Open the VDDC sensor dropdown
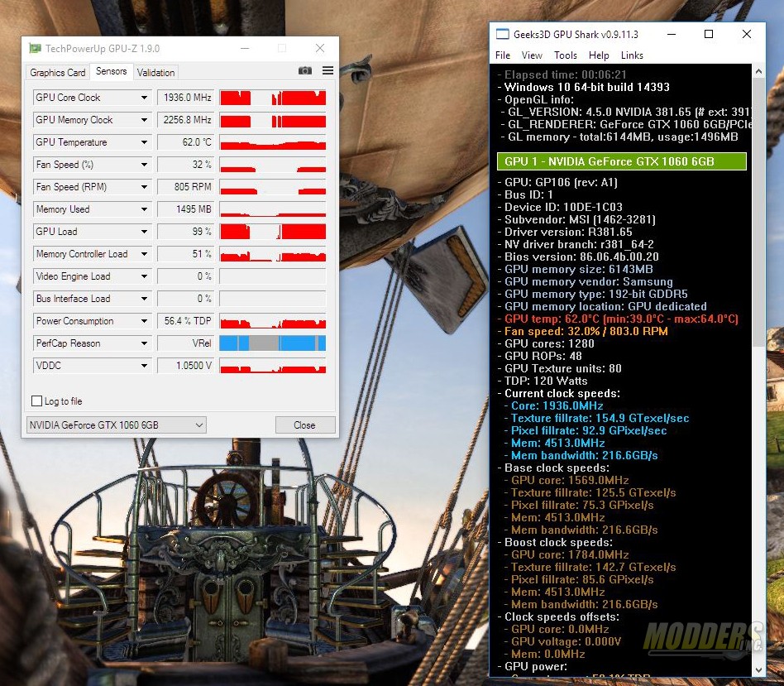784x686 pixels. [144, 366]
